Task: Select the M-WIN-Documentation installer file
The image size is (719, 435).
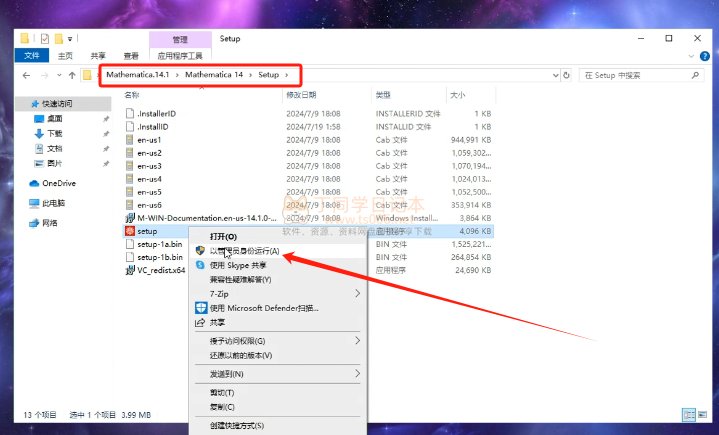Action: (x=207, y=218)
